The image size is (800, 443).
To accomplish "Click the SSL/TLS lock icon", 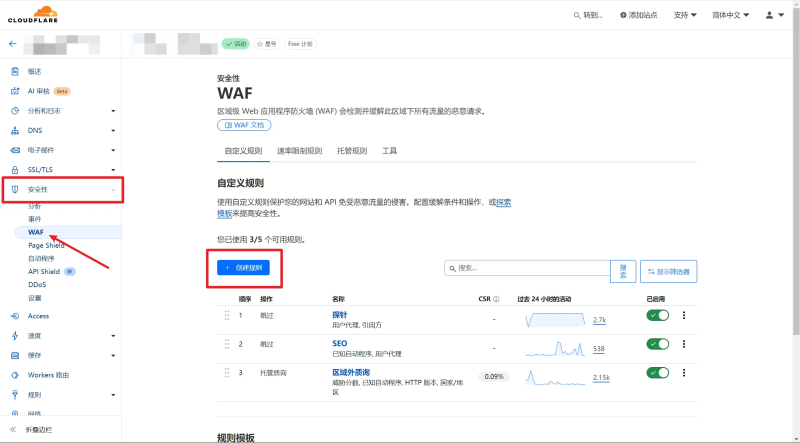I will point(15,170).
